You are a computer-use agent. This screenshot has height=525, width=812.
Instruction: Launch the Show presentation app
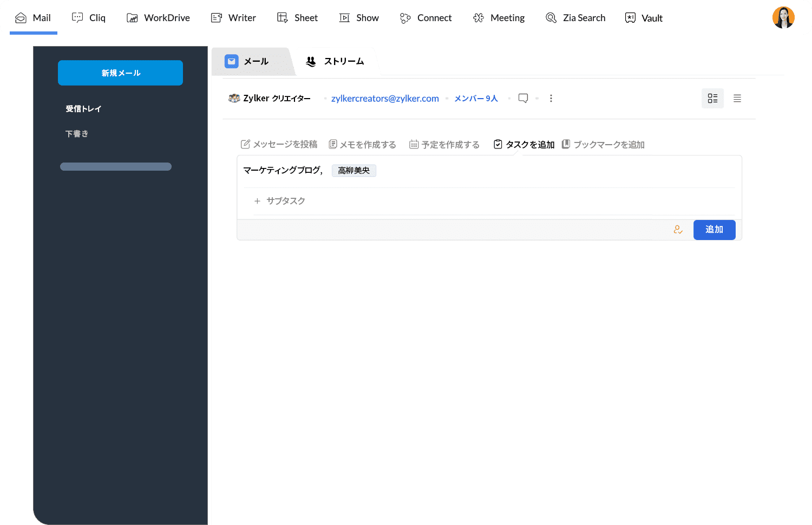point(359,18)
